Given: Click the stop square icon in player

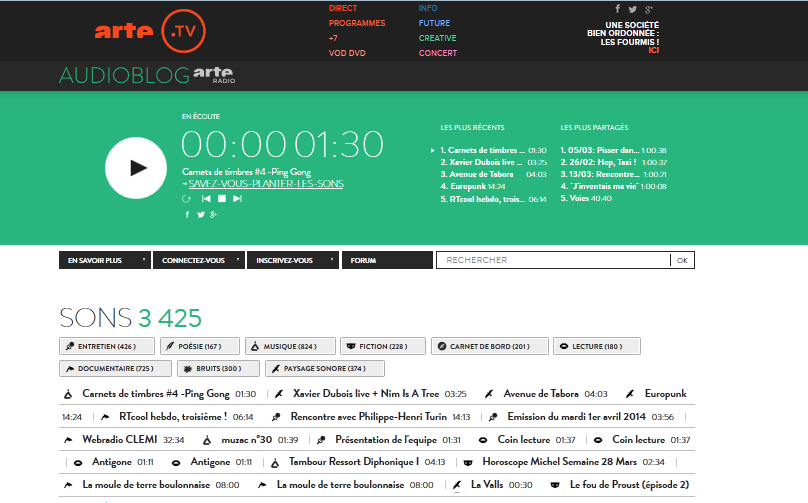Looking at the screenshot, I should 222,199.
